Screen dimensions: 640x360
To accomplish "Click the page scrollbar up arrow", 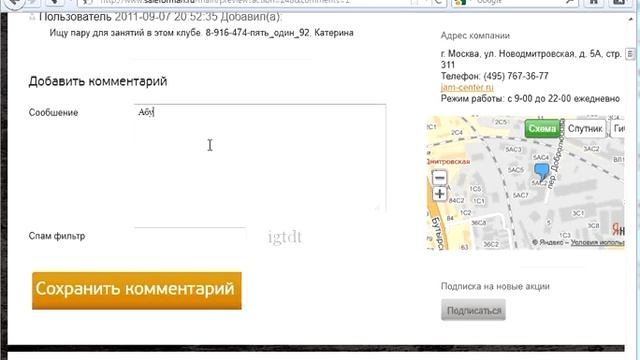I will pos(632,18).
